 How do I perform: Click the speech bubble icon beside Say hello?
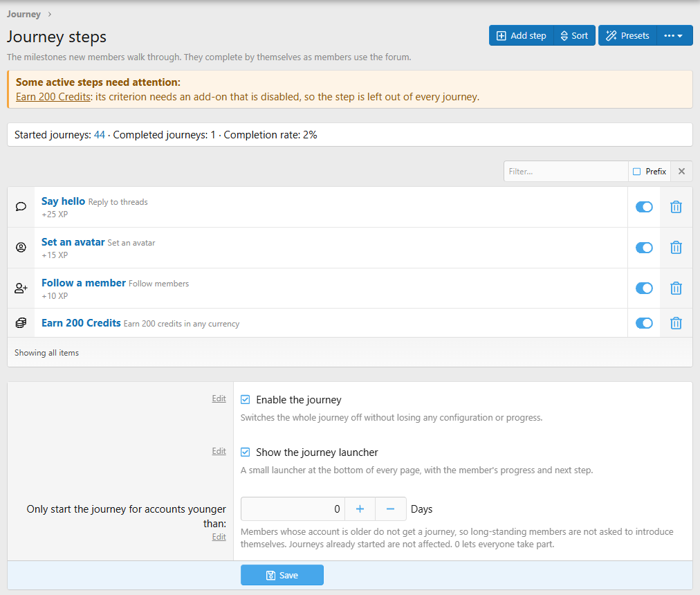21,207
